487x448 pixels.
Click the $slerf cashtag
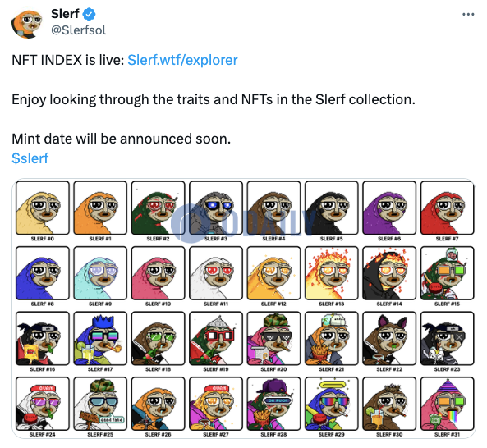(x=30, y=158)
